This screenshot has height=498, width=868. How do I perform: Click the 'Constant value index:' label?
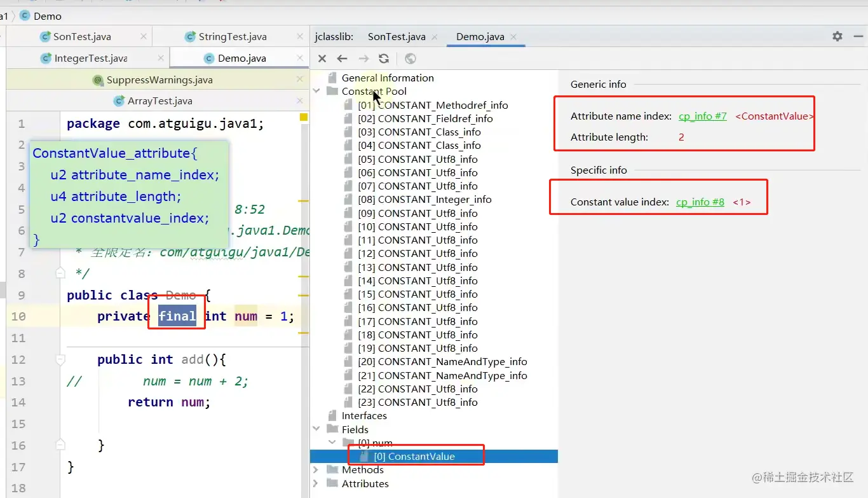[x=620, y=202]
